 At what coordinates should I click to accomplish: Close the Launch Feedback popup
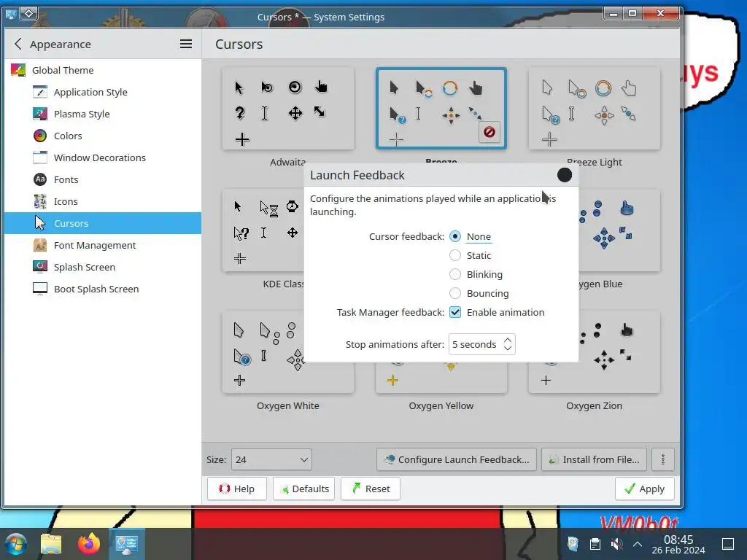pyautogui.click(x=565, y=175)
